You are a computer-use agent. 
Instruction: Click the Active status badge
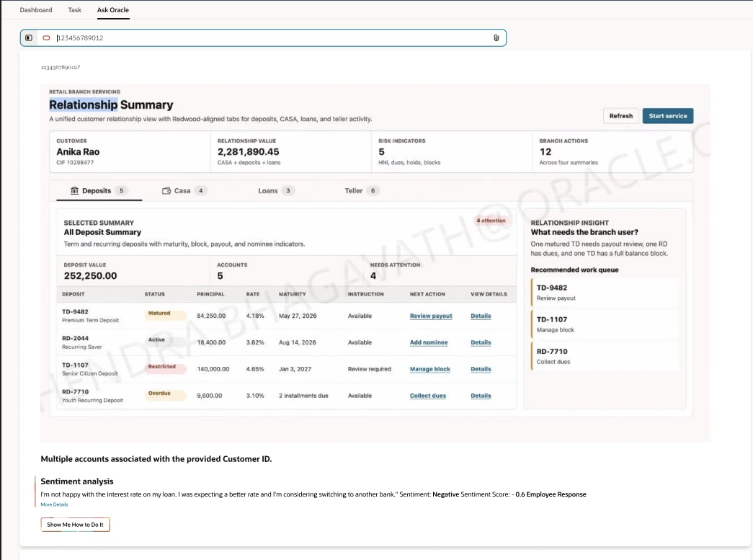165,340
